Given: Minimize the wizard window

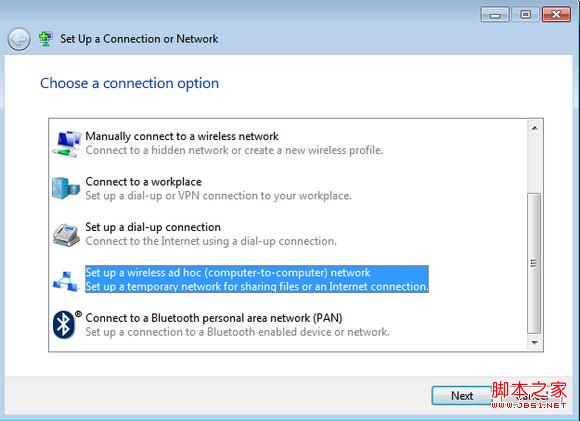Looking at the screenshot, I should tap(495, 14).
